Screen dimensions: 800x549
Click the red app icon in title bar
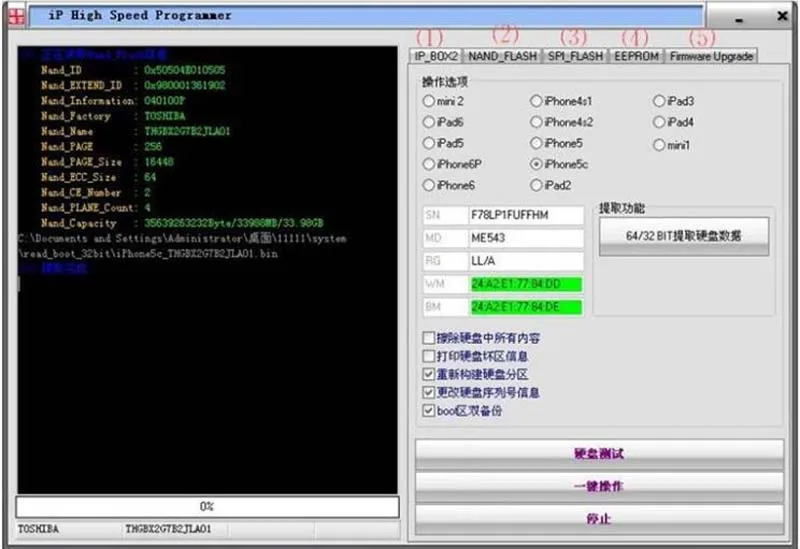point(16,16)
